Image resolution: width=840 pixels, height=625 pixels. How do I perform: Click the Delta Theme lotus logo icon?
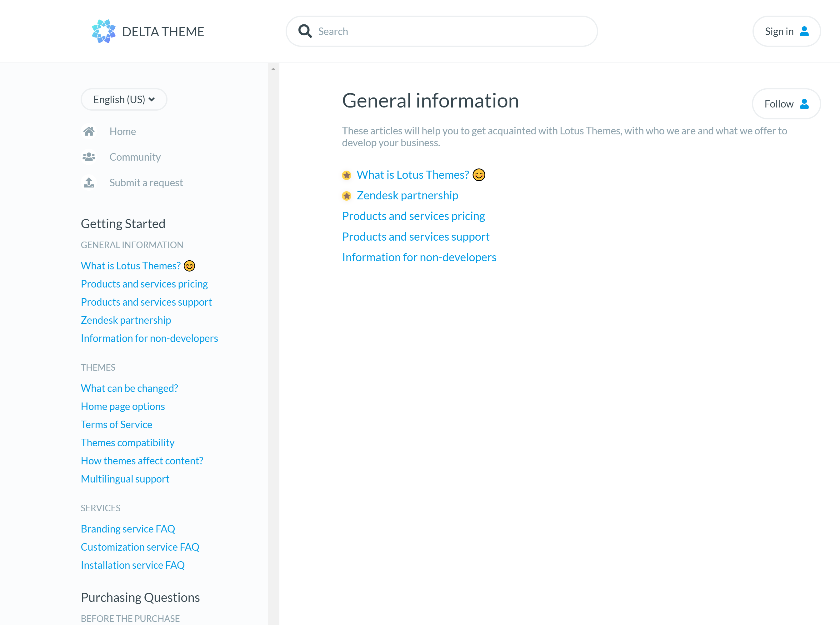pyautogui.click(x=104, y=31)
